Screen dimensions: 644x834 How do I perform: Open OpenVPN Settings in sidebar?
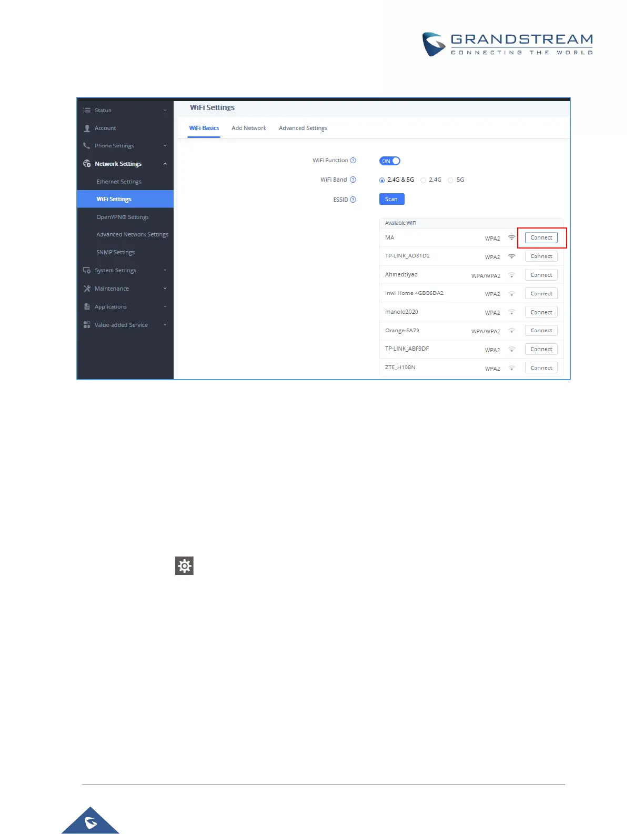125,217
